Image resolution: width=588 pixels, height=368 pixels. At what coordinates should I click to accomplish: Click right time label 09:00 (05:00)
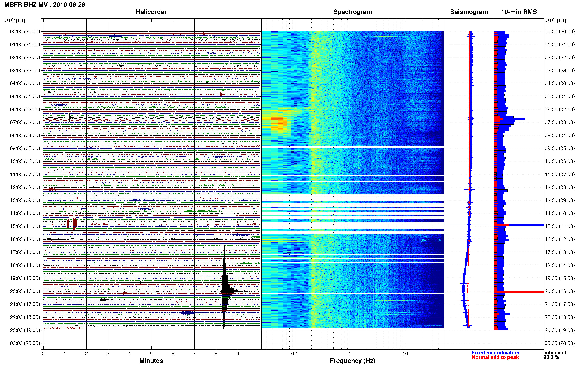[560, 148]
